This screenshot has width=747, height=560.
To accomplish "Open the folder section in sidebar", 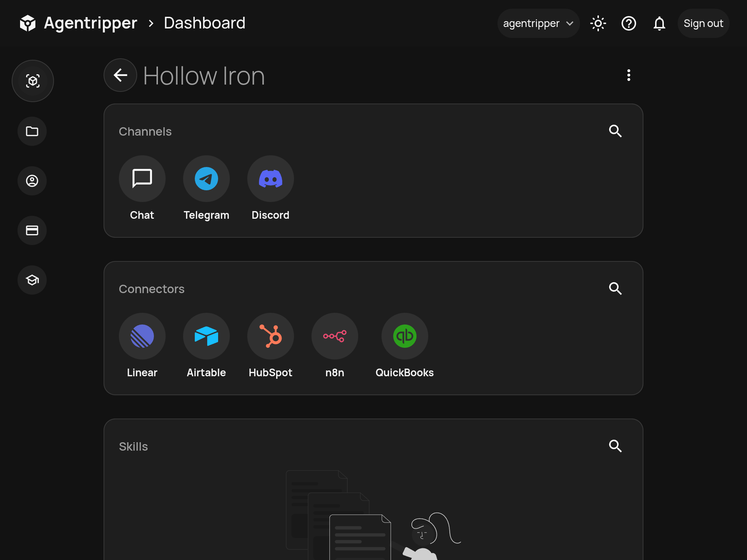I will pos(32,131).
